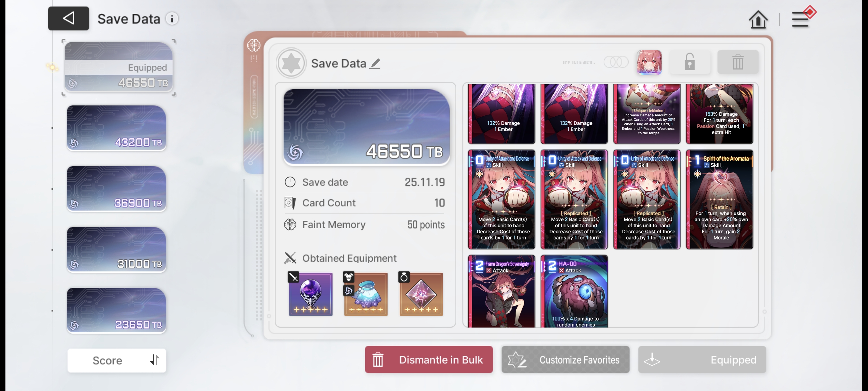Select the pink-haired character portrait

[x=649, y=62]
